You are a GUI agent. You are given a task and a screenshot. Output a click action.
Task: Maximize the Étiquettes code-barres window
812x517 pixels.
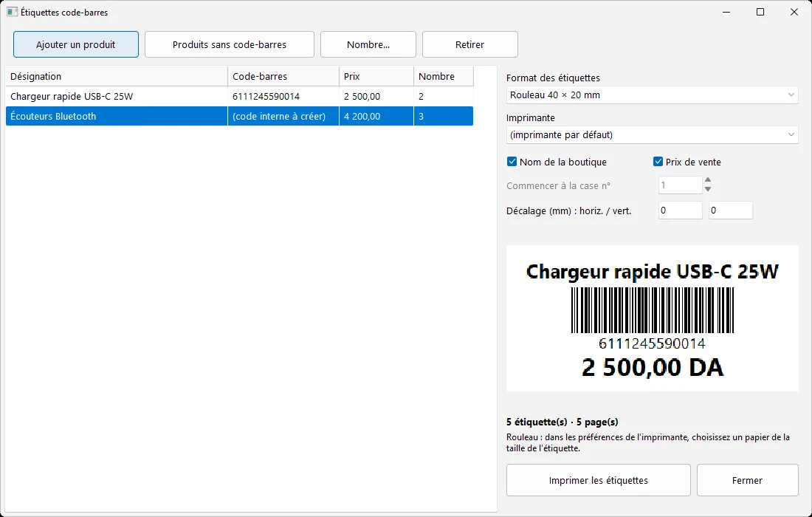tap(760, 12)
